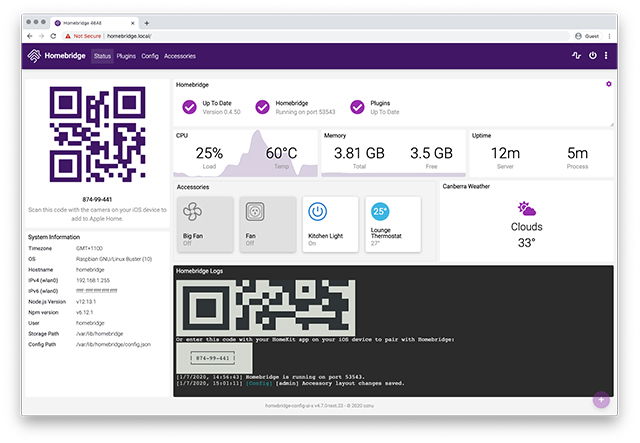640x443 pixels.
Task: Click the Plugins status checkmark icon
Action: tap(357, 107)
